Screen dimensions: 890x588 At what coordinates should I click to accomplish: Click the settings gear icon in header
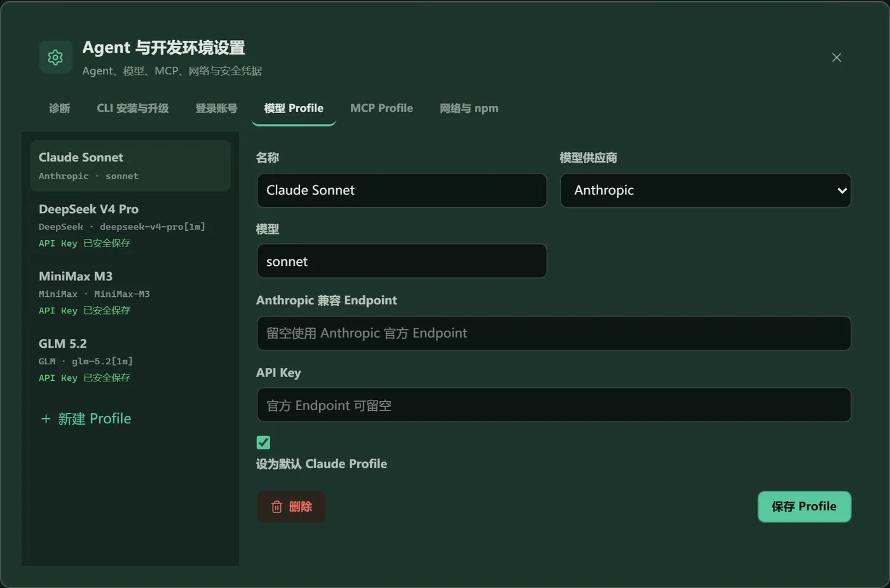click(x=55, y=57)
